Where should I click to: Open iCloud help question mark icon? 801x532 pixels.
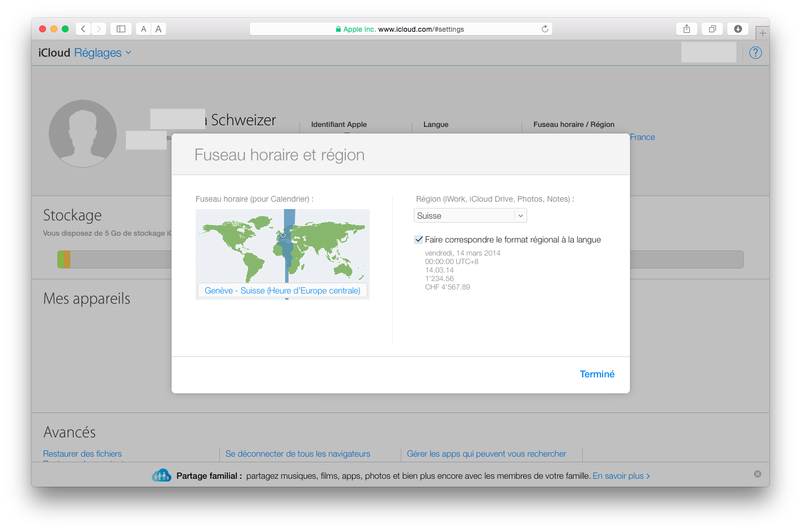click(755, 53)
